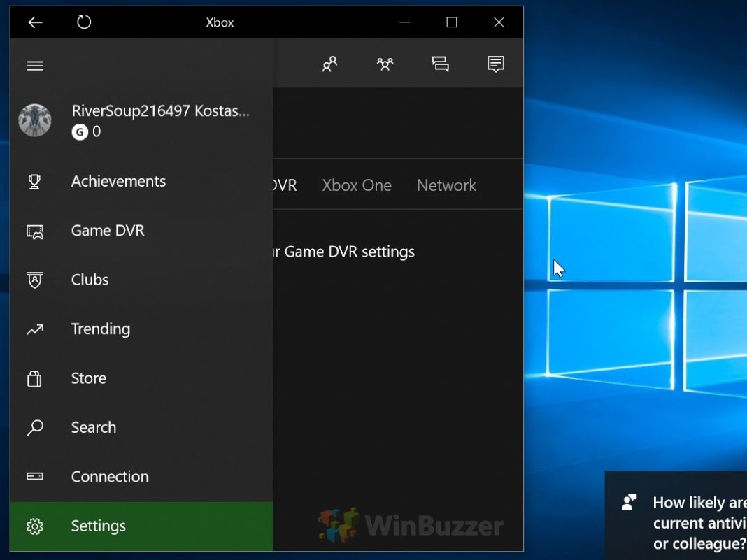Click the Search magnifier icon
The width and height of the screenshot is (747, 560).
(x=35, y=428)
